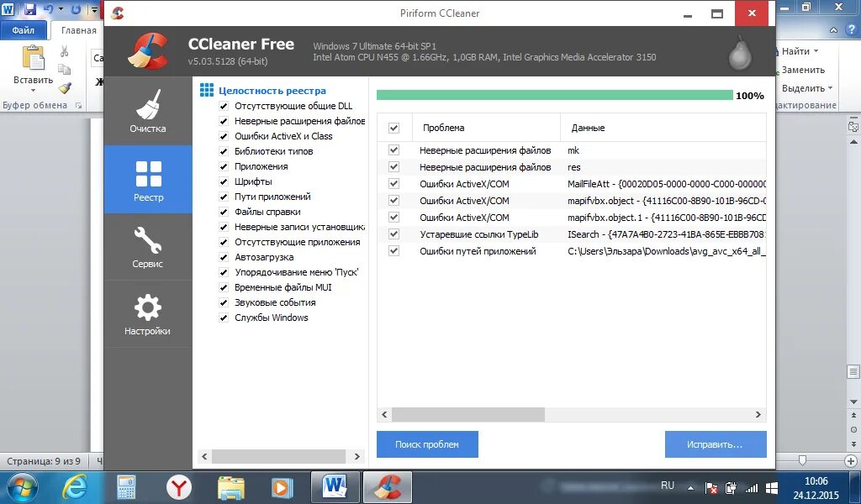This screenshot has height=504, width=861.
Task: Open the media player taskbar icon
Action: click(x=281, y=487)
